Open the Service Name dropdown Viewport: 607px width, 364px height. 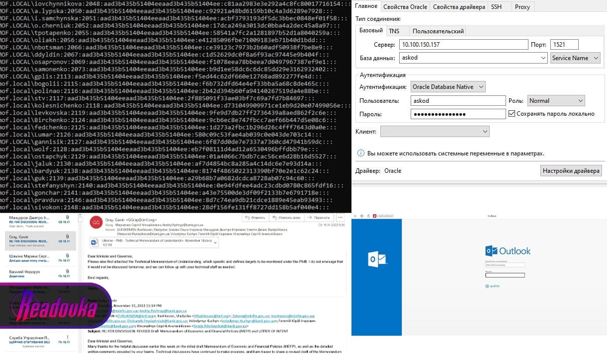(576, 58)
